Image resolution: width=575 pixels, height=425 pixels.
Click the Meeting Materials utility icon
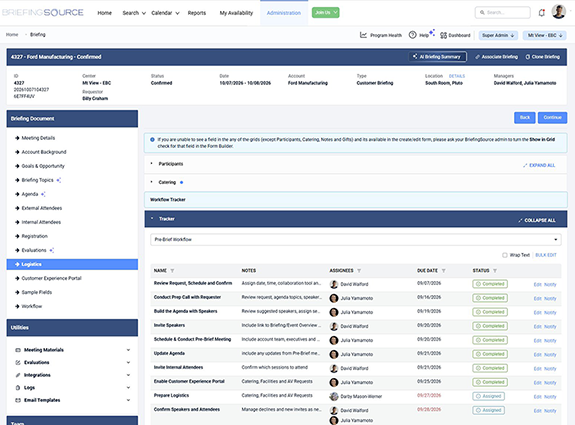point(18,350)
